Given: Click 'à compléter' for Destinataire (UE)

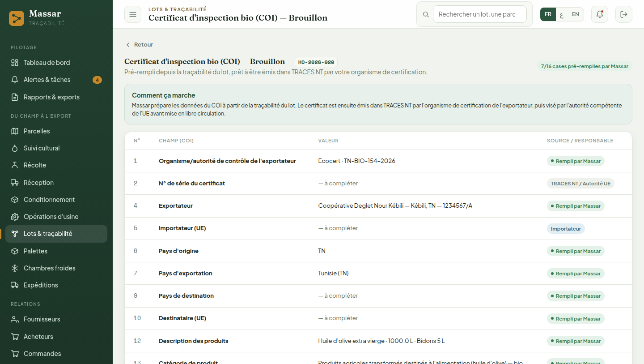Looking at the screenshot, I should 338,318.
